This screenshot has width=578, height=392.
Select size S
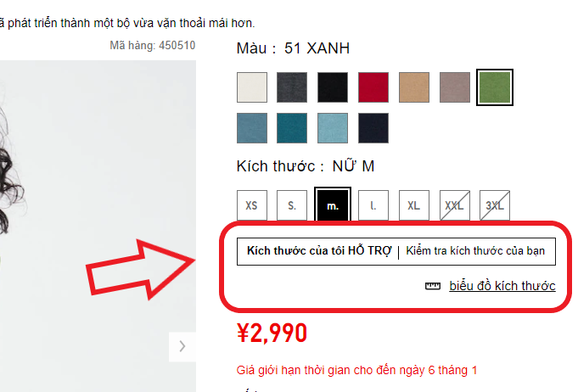tap(292, 205)
